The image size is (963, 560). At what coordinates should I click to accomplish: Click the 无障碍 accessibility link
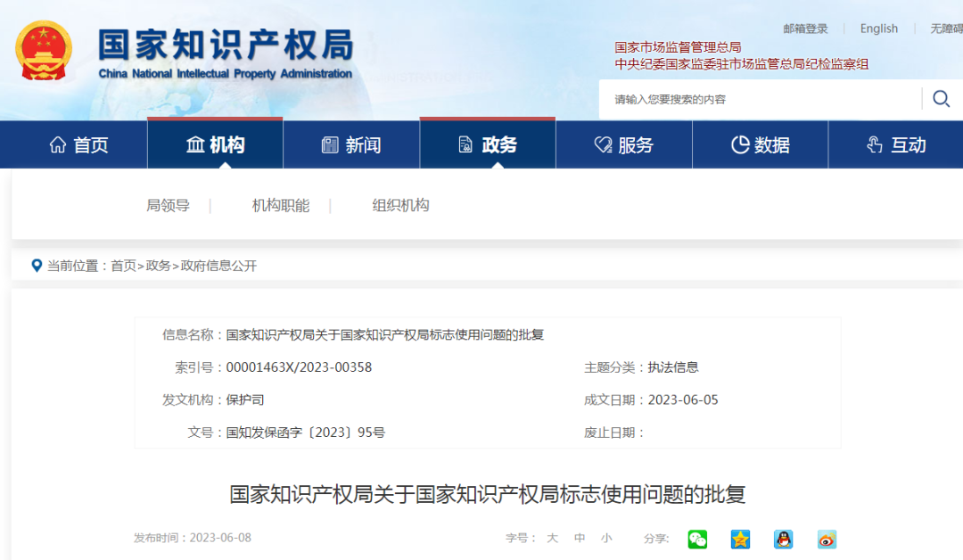point(946,29)
